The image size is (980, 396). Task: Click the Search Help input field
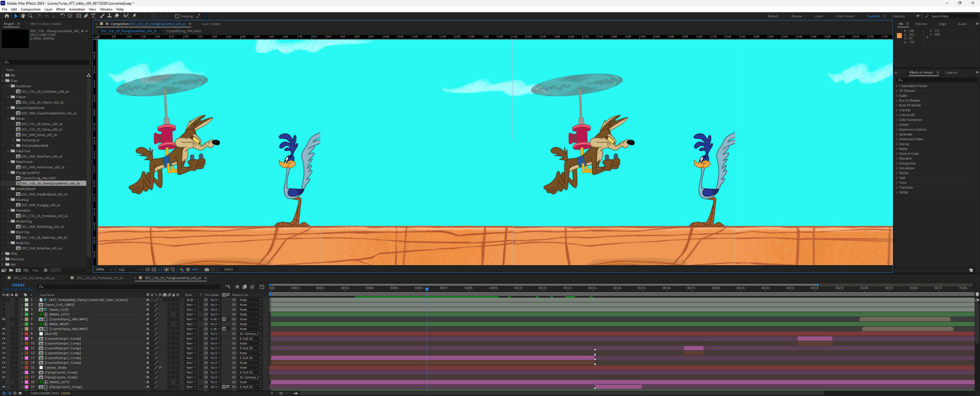coord(953,16)
